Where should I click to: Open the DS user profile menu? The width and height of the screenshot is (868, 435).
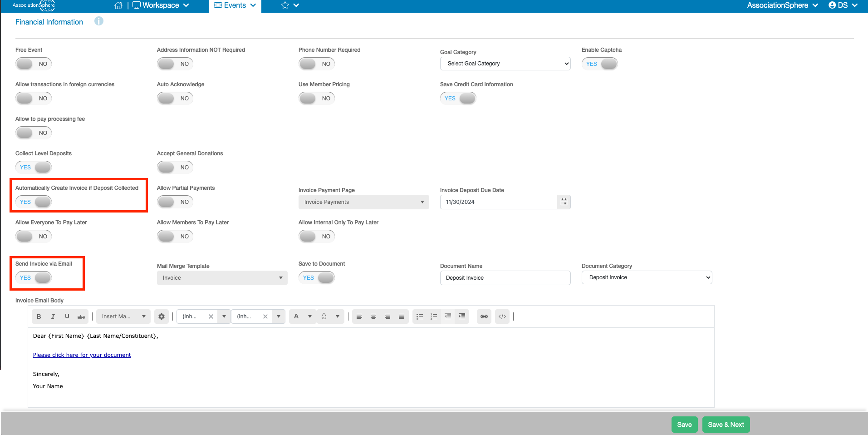[843, 5]
